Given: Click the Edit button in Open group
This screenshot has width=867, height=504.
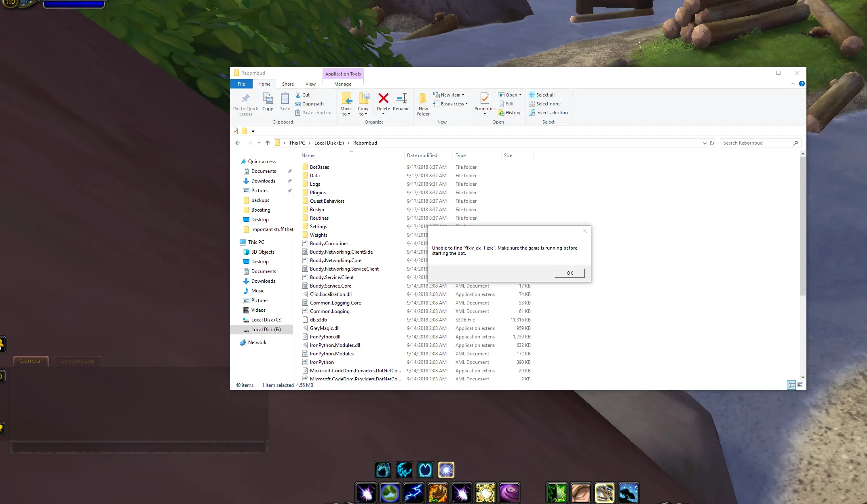Looking at the screenshot, I should pos(506,104).
